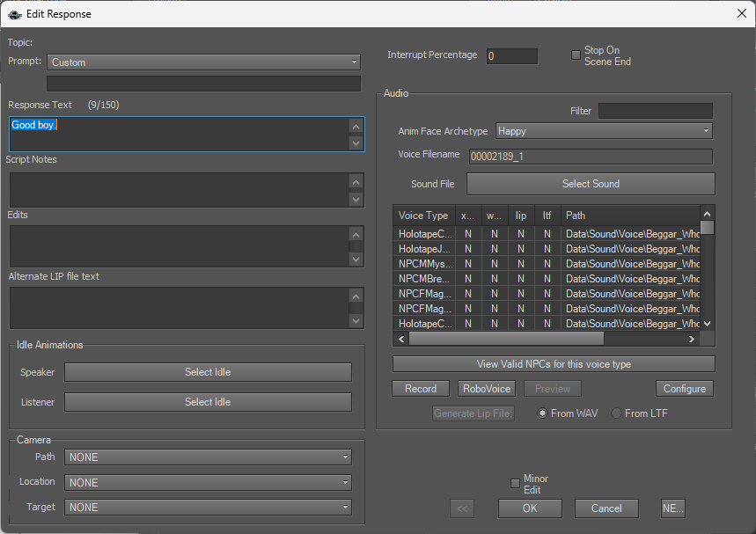Select the NPCMBre... voice type row
Image resolution: width=756 pixels, height=534 pixels.
click(547, 279)
